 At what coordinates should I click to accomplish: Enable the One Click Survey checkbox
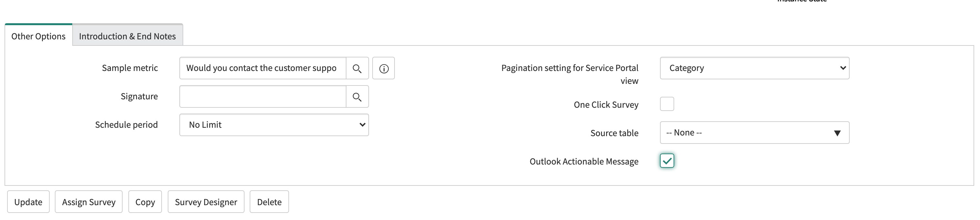[x=667, y=104]
